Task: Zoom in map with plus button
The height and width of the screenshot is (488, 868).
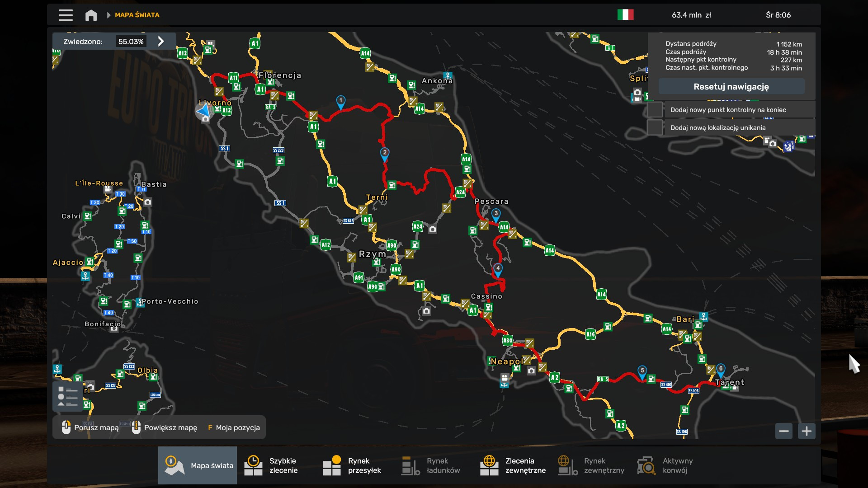Action: pyautogui.click(x=807, y=431)
